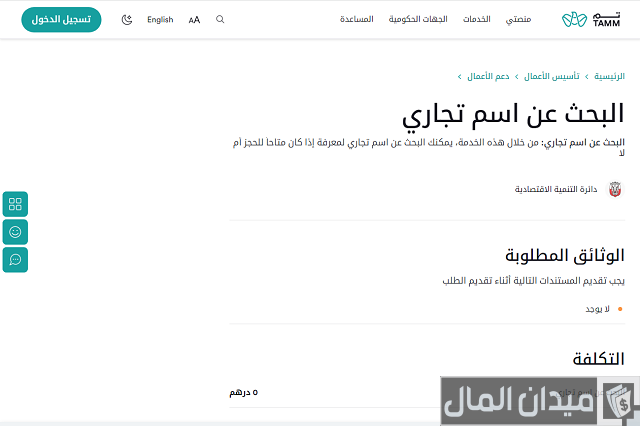Screen dimensions: 640x426
Task: Select دائرة التنمية الاقتصادية text
Action: [x=556, y=189]
